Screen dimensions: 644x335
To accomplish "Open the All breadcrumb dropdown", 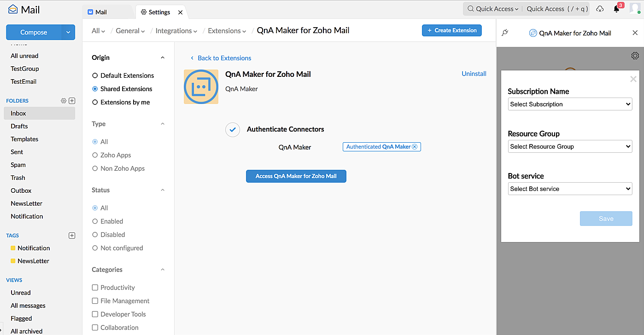I will click(x=99, y=31).
